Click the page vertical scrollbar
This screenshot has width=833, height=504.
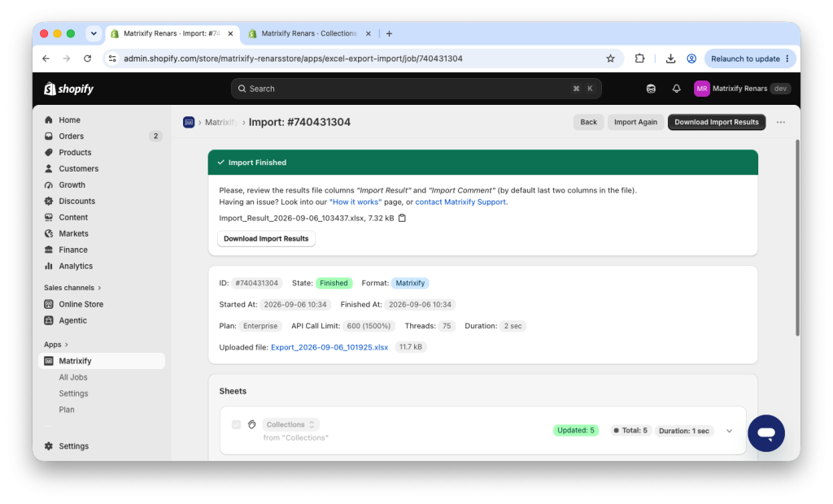click(797, 237)
